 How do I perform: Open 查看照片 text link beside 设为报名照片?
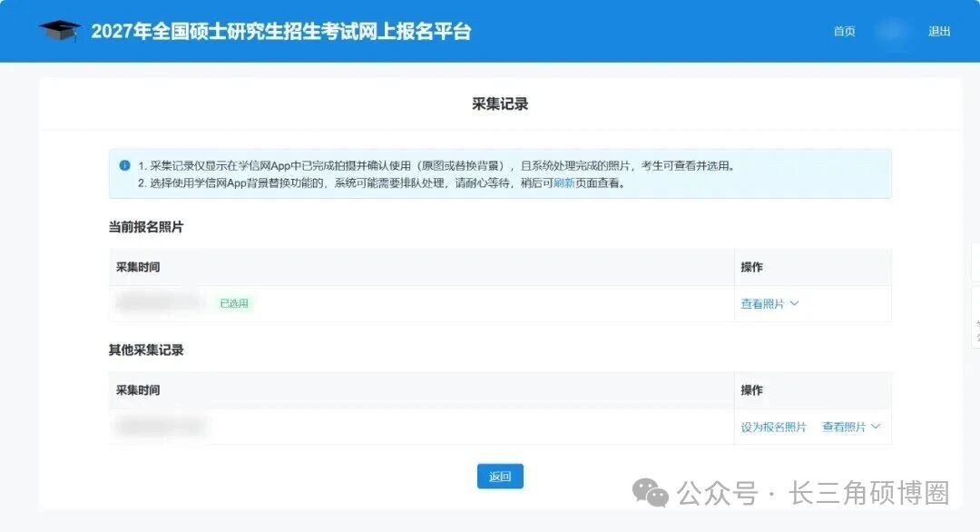pyautogui.click(x=844, y=427)
